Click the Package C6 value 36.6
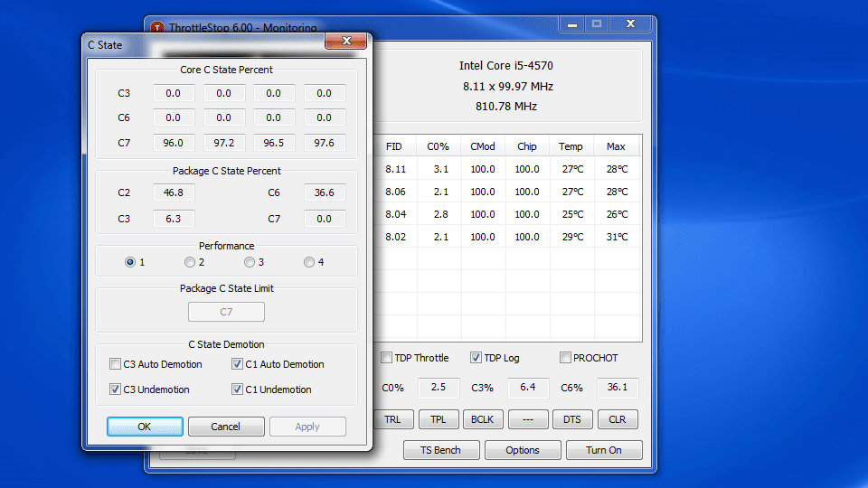 [325, 192]
